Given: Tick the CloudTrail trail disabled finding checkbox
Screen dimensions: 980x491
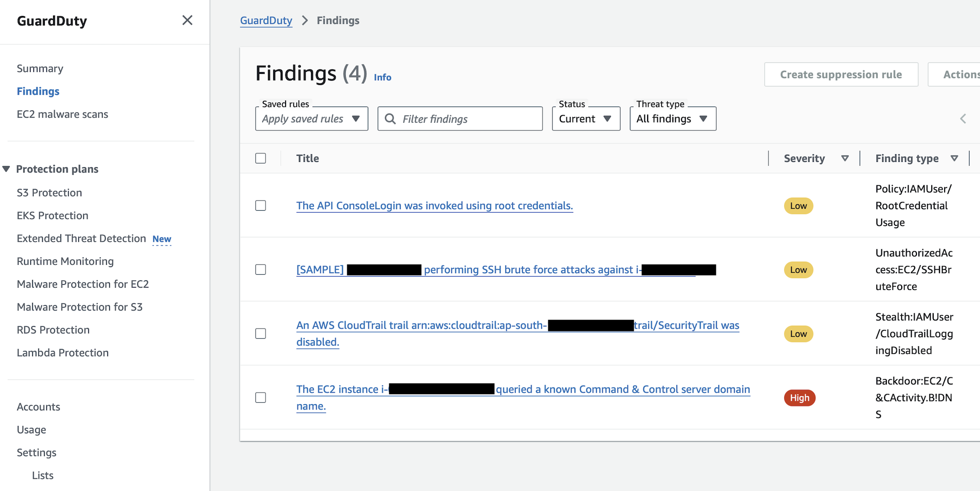Looking at the screenshot, I should (261, 333).
